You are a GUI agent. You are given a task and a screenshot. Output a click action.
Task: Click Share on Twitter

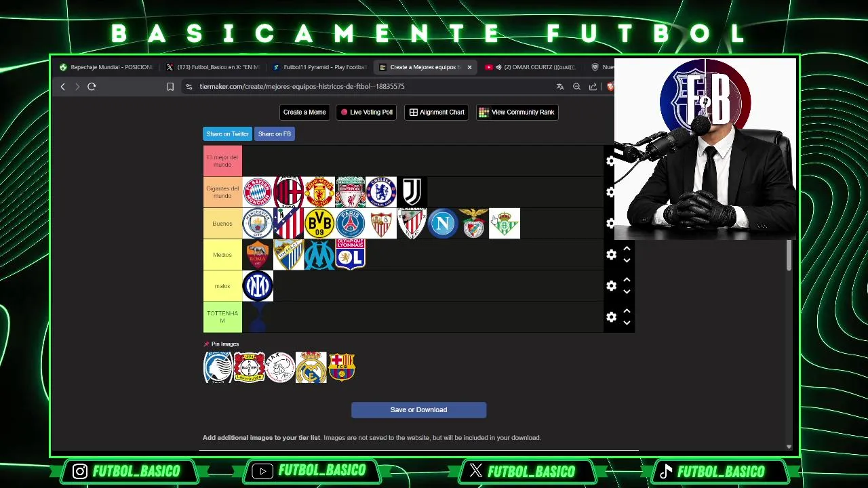click(227, 134)
